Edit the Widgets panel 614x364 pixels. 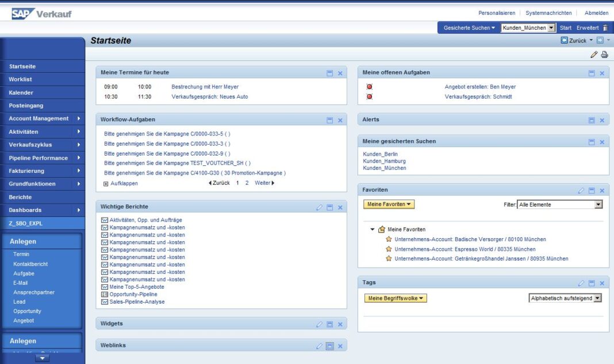[319, 324]
